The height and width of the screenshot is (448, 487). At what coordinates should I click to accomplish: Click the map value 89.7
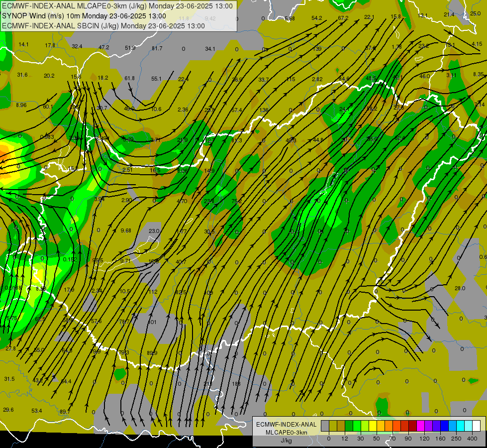(x=65, y=412)
